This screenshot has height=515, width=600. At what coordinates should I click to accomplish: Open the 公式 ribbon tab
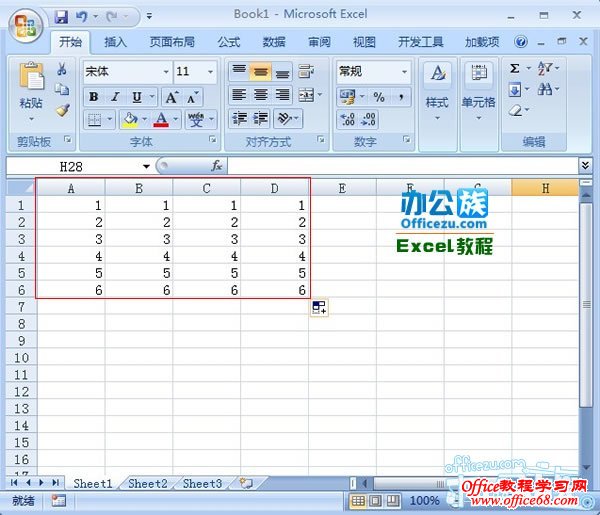pyautogui.click(x=229, y=42)
